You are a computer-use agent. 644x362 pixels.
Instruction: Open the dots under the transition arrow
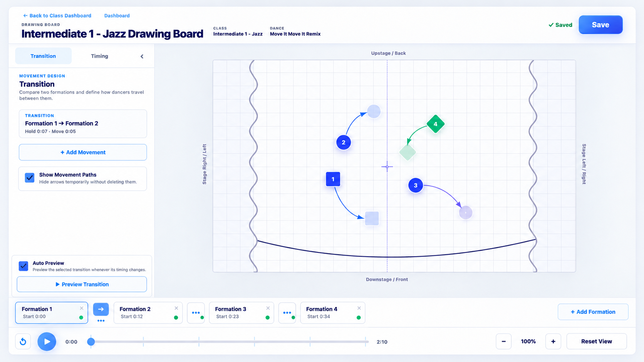click(x=101, y=321)
